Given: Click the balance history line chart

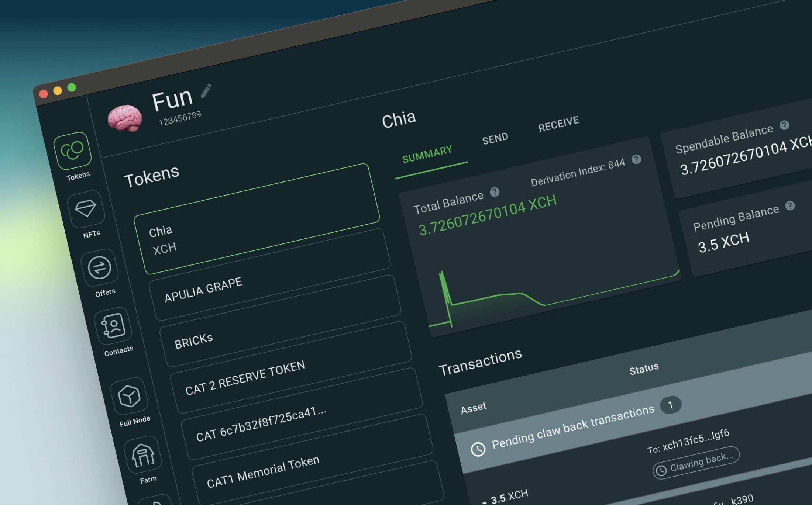Looking at the screenshot, I should [x=554, y=299].
